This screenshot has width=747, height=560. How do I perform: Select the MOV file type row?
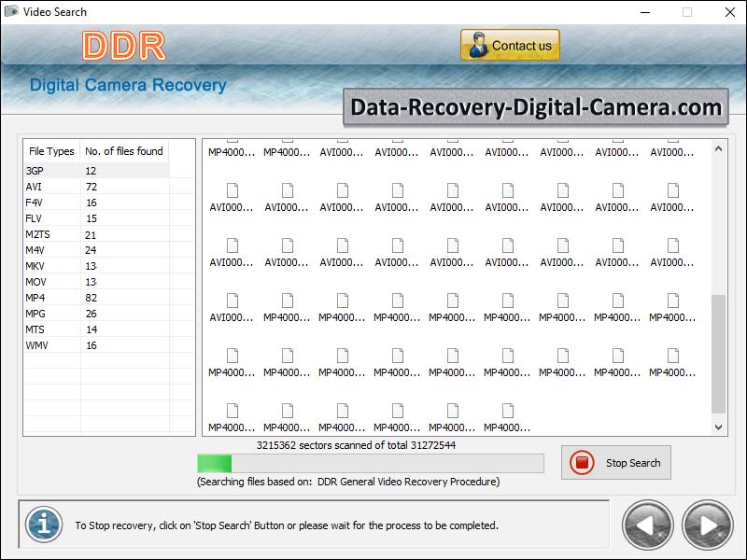coord(97,282)
